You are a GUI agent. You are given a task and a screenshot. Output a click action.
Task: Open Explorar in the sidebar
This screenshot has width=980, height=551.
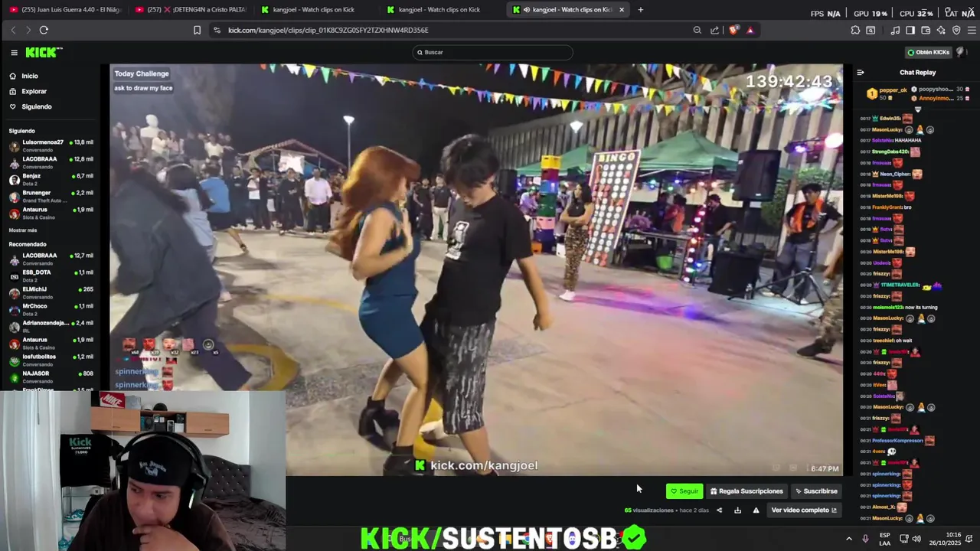34,91
